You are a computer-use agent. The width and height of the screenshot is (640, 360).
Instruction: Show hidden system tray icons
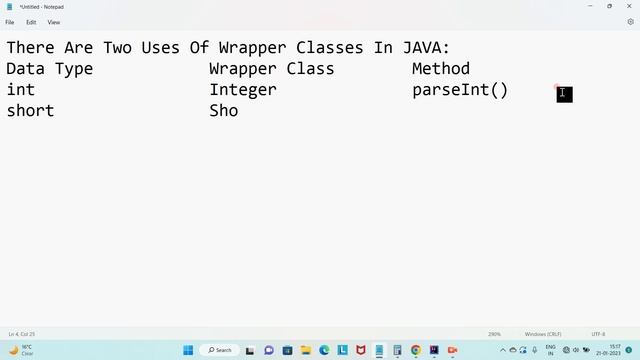[x=503, y=350]
